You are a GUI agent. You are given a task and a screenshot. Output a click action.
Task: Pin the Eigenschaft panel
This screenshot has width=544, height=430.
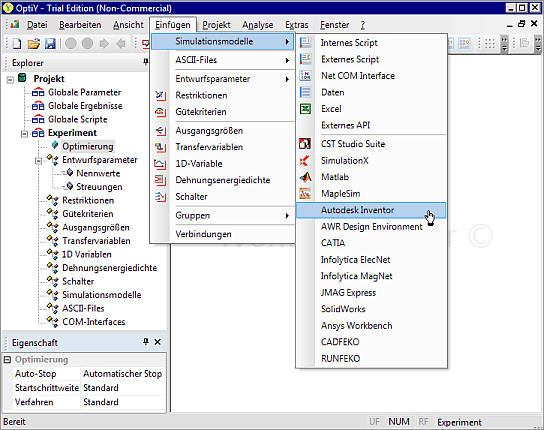click(x=146, y=342)
